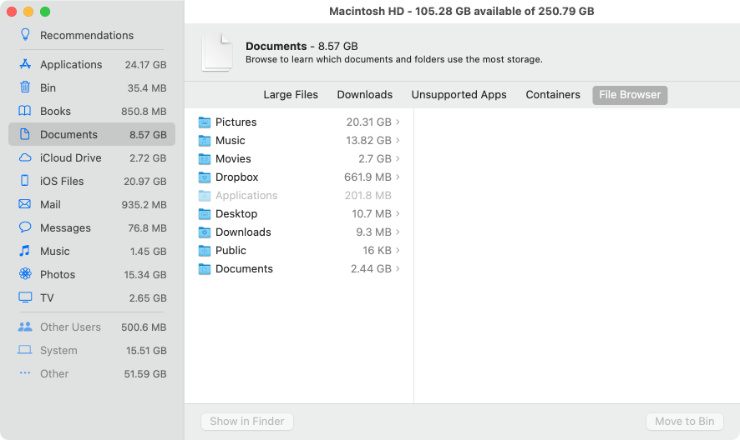The image size is (740, 440).
Task: Open the Containers tab
Action: [x=553, y=95]
